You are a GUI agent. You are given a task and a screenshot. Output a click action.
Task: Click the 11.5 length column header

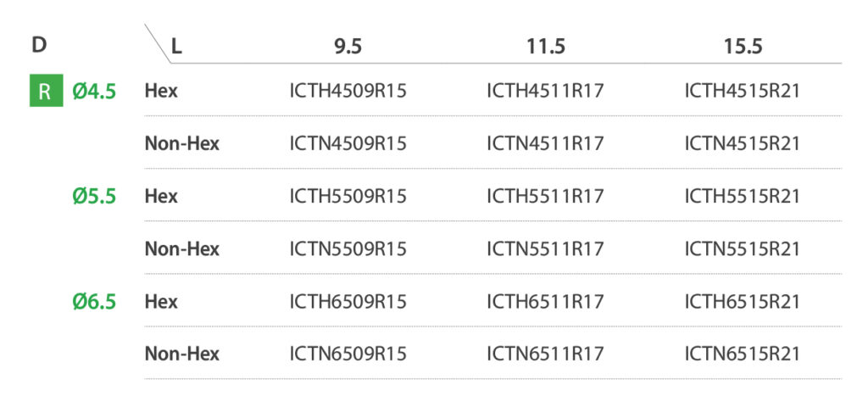(x=545, y=47)
